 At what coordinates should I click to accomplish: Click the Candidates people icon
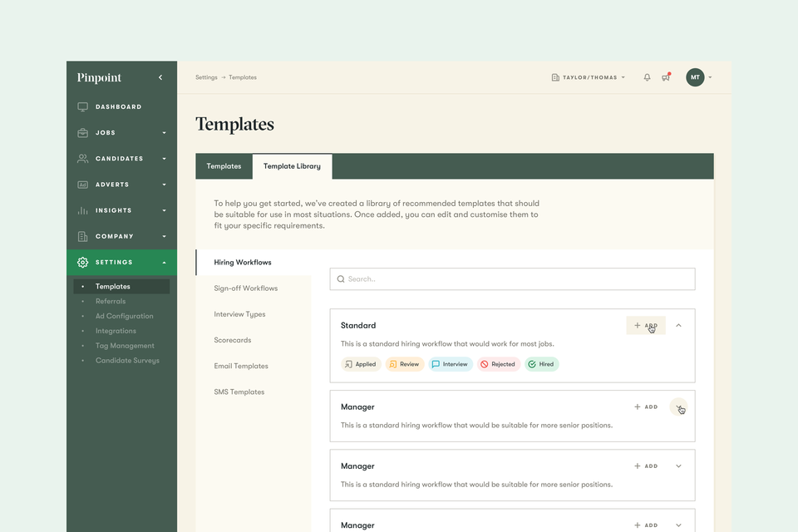(x=82, y=159)
